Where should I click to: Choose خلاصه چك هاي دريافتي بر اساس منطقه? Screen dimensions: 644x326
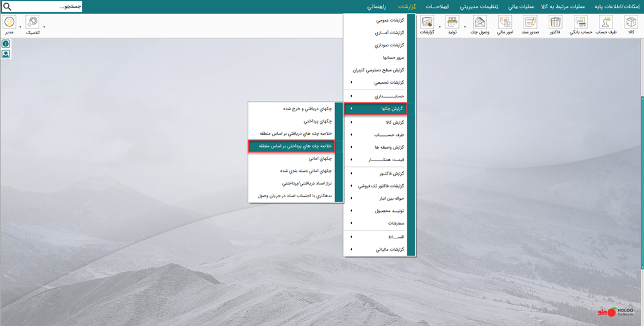point(292,133)
